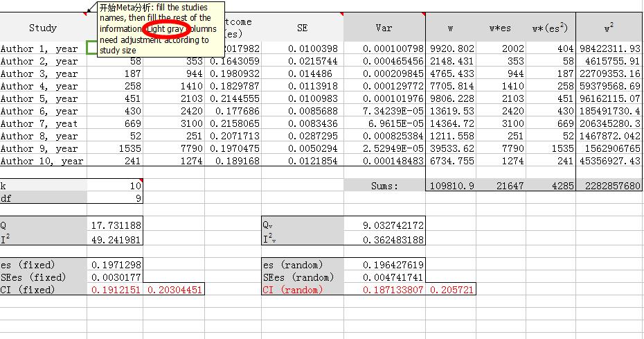Select the df value 9
Viewport: 644px width, 339px height.
pyautogui.click(x=115, y=198)
